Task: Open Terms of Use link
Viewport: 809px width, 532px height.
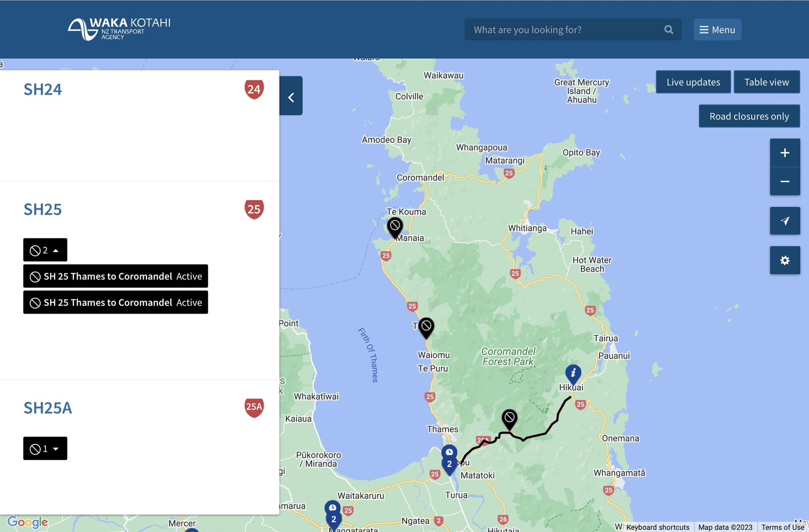Action: pos(783,527)
